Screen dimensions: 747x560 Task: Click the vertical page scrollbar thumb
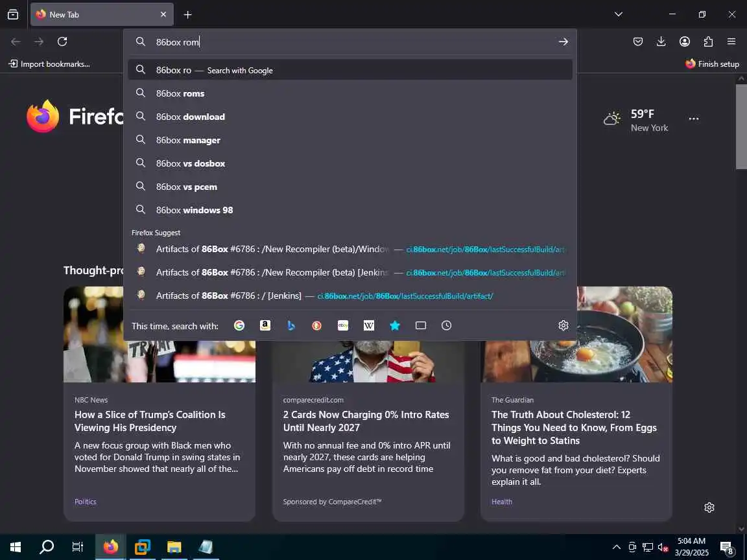click(741, 126)
